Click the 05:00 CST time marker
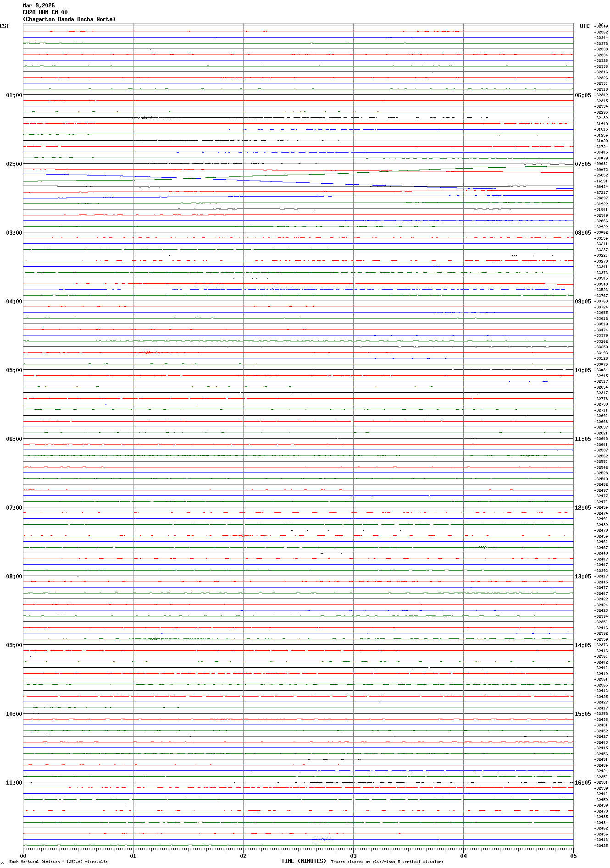The height and width of the screenshot is (868, 610). click(14, 370)
